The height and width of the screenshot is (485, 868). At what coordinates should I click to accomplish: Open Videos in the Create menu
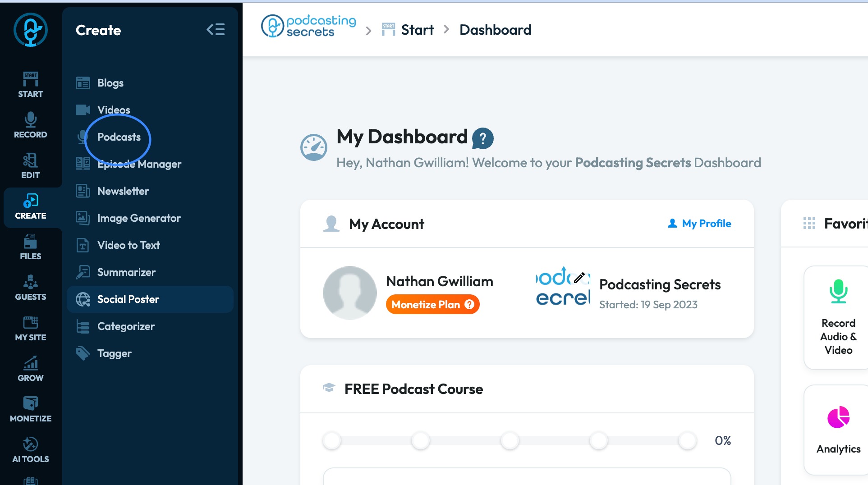pos(150,110)
